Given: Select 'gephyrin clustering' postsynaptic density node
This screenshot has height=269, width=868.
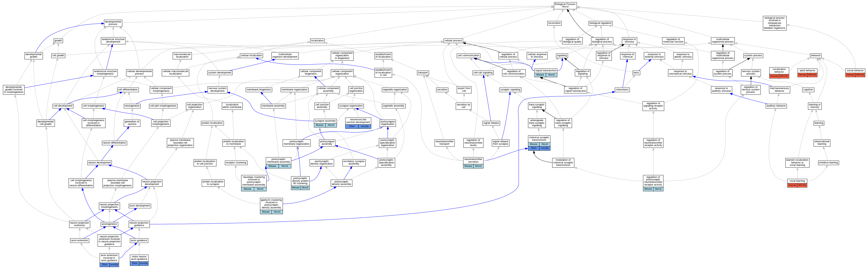Looking at the screenshot, I should (271, 206).
